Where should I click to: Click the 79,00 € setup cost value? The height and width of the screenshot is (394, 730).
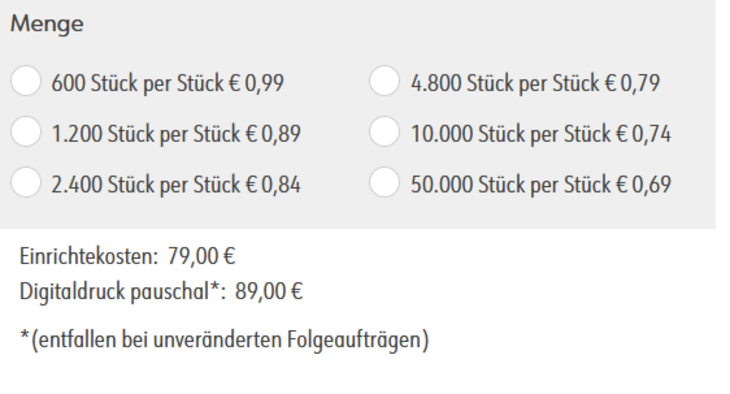click(x=202, y=256)
